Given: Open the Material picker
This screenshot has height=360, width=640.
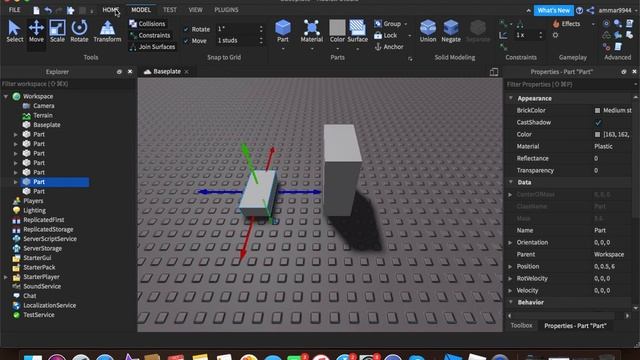Looking at the screenshot, I should point(311,31).
